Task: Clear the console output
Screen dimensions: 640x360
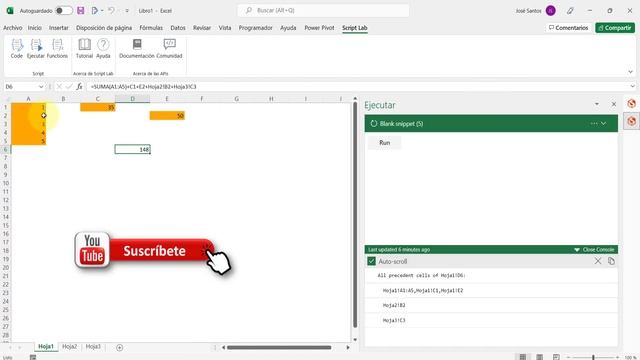Action: point(598,261)
